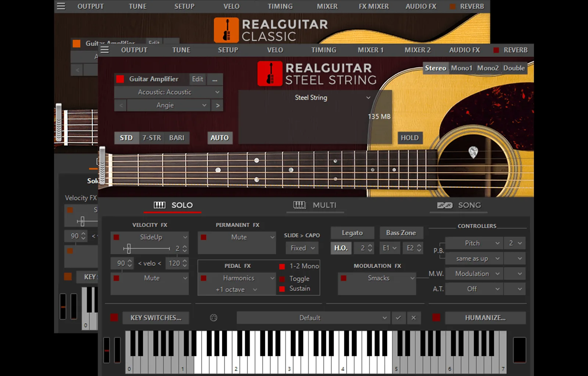The height and width of the screenshot is (376, 588).
Task: Enable the Sustain pedal option
Action: 282,289
